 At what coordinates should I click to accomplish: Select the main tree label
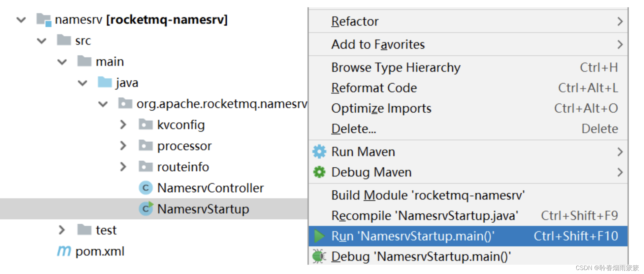coord(110,62)
